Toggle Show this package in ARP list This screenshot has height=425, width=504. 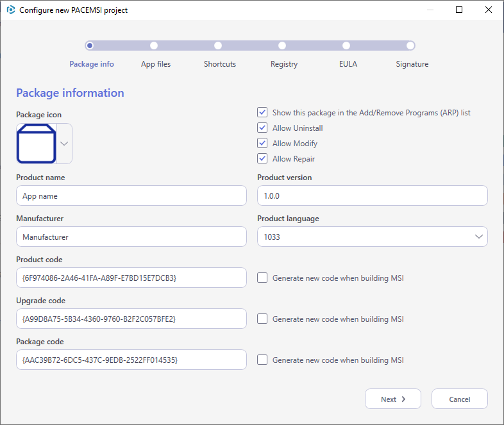coord(262,112)
